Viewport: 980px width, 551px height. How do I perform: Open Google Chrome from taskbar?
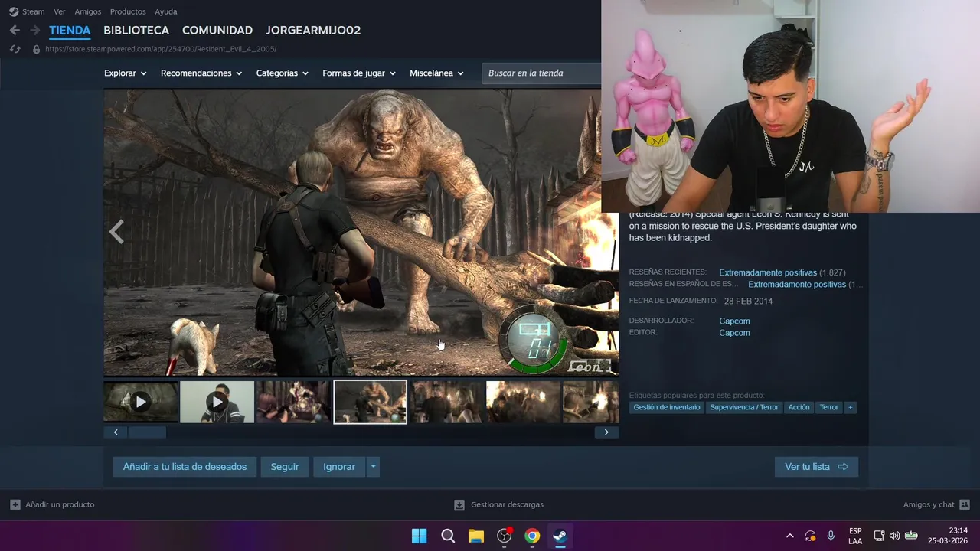pyautogui.click(x=532, y=536)
